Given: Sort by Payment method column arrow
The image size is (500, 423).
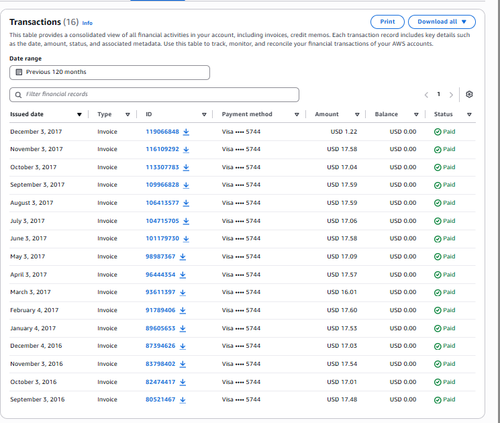Looking at the screenshot, I should [x=296, y=115].
